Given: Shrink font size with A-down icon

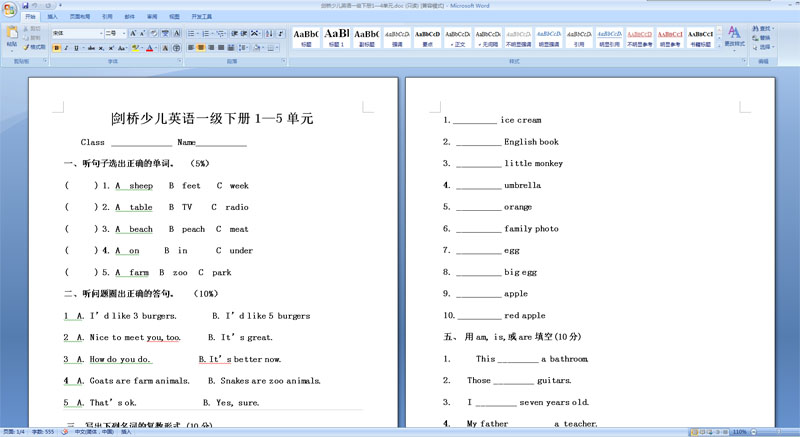Looking at the screenshot, I should click(x=142, y=33).
